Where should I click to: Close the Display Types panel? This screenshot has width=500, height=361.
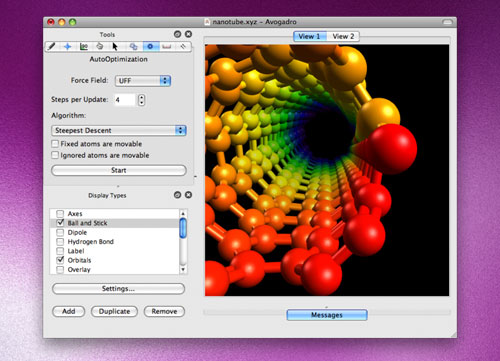click(188, 195)
